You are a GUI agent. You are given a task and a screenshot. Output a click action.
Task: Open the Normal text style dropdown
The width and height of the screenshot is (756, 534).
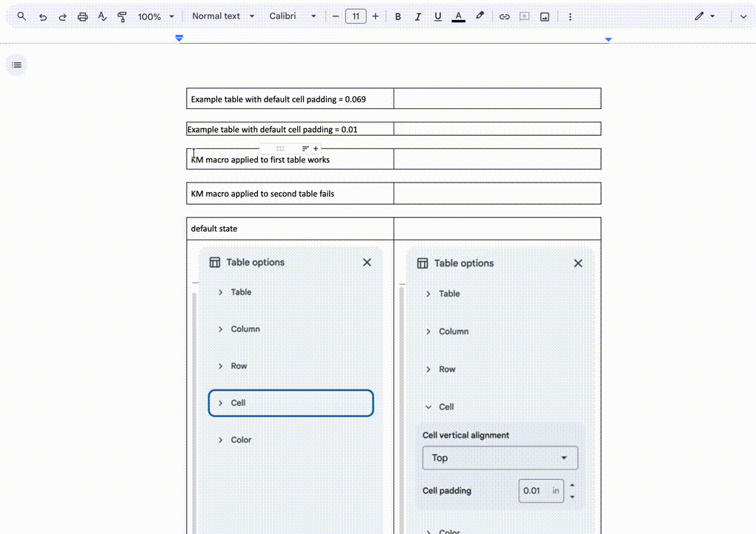[x=223, y=16]
